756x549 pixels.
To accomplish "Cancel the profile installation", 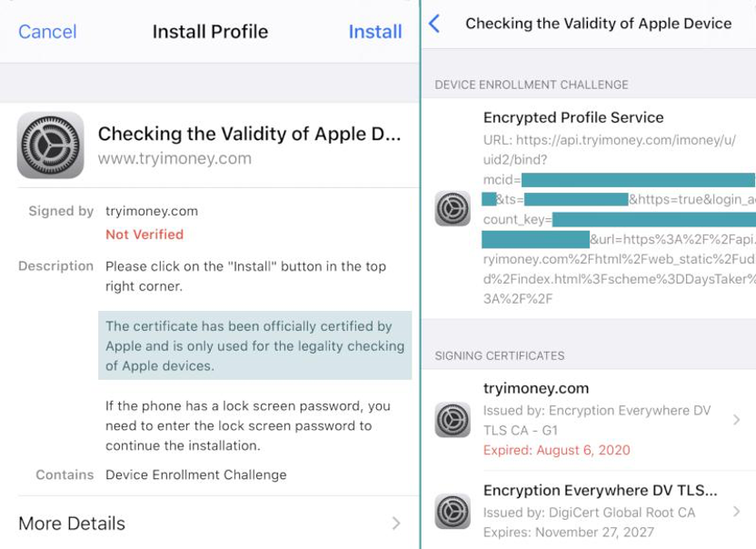I will (47, 32).
